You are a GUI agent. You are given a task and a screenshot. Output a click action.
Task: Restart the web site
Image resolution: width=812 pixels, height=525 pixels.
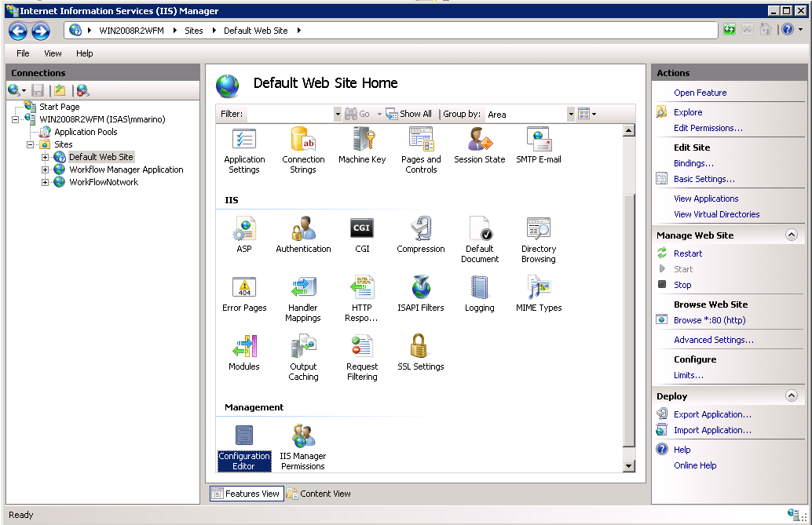pyautogui.click(x=688, y=253)
